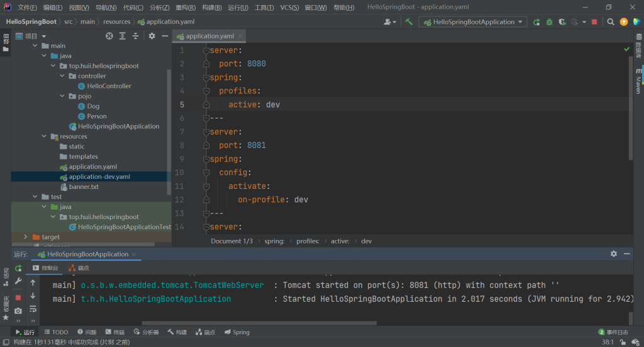
Task: Expand the target folder in project tree
Action: coord(26,237)
